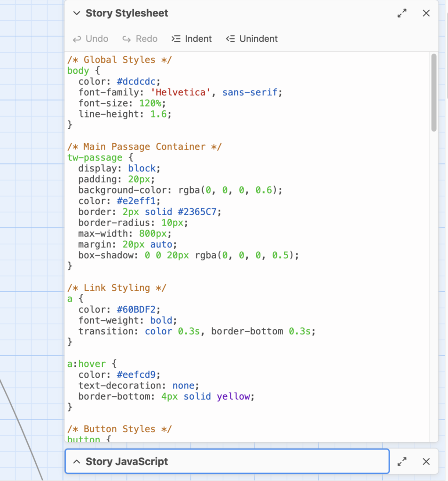Maximize the Story Stylesheet dialog
448x481 pixels.
point(402,13)
